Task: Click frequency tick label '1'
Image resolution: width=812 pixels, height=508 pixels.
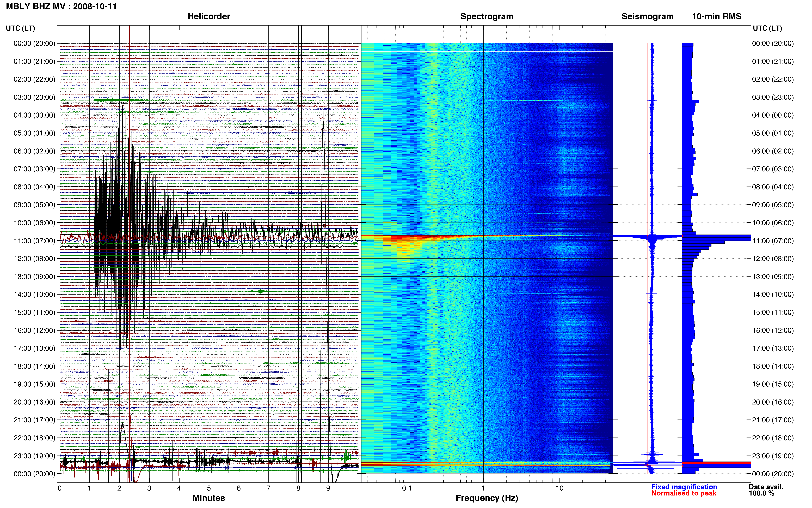Action: click(483, 488)
